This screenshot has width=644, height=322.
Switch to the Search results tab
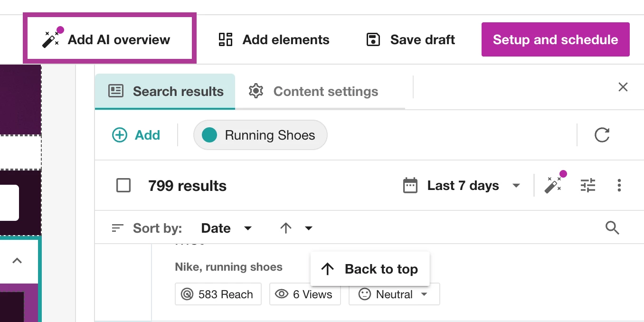point(165,91)
